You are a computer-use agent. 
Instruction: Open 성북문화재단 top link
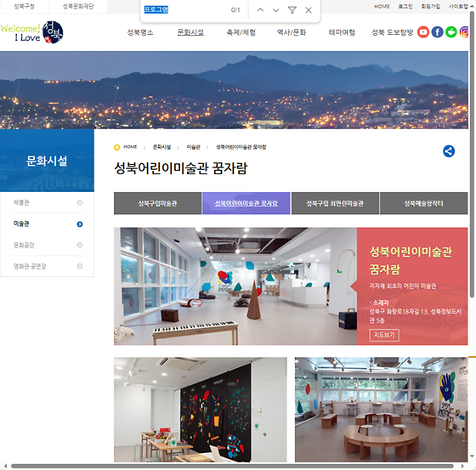coord(78,7)
